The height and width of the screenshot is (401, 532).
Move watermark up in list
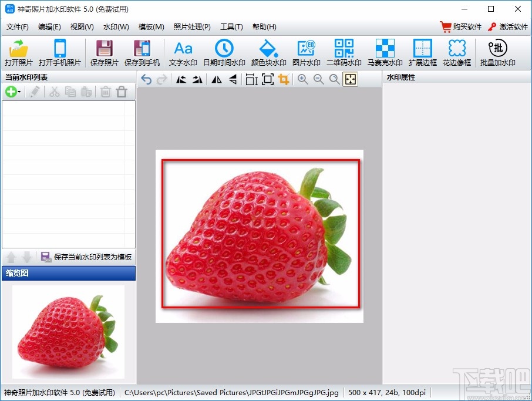coord(11,257)
